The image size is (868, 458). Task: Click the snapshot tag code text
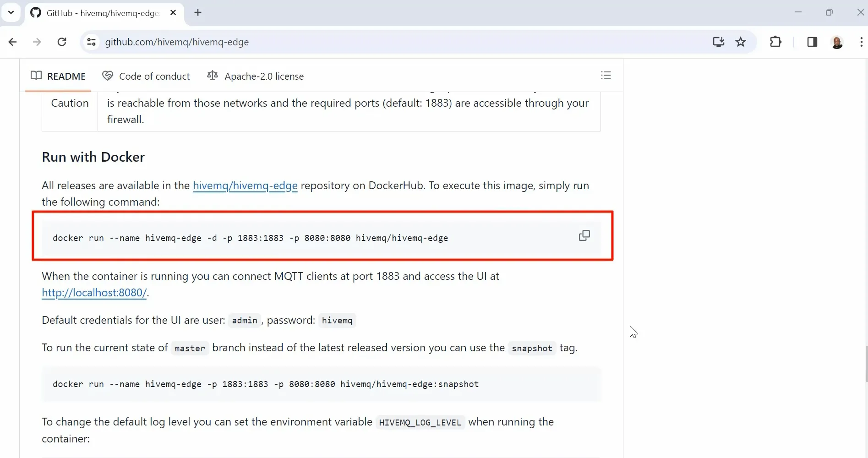[x=532, y=349]
